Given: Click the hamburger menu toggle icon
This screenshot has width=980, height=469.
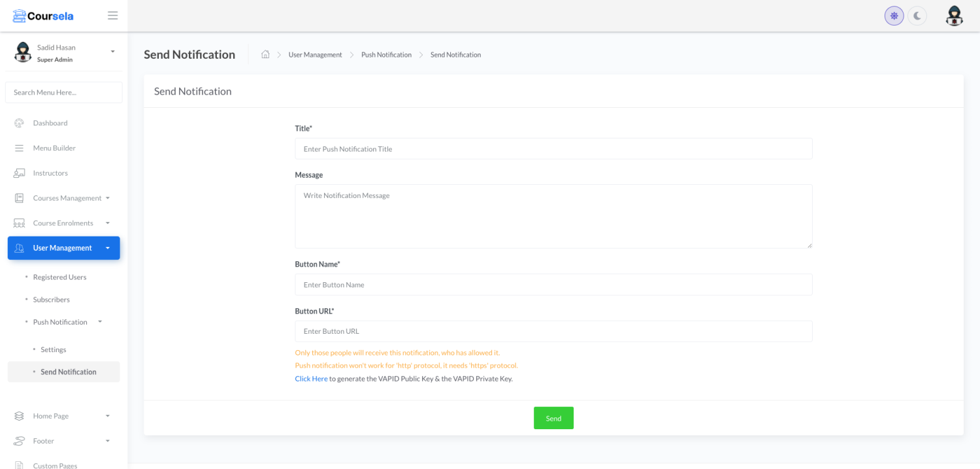Looking at the screenshot, I should 113,16.
